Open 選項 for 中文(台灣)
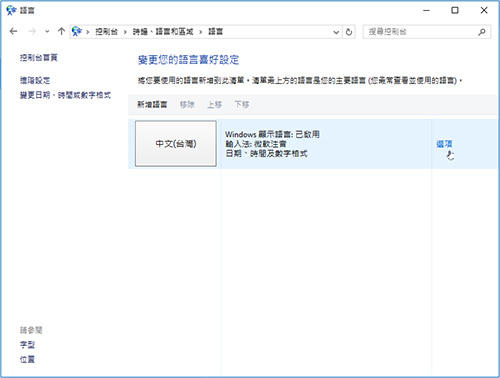Screen dimensions: 500x378 pyautogui.click(x=444, y=144)
